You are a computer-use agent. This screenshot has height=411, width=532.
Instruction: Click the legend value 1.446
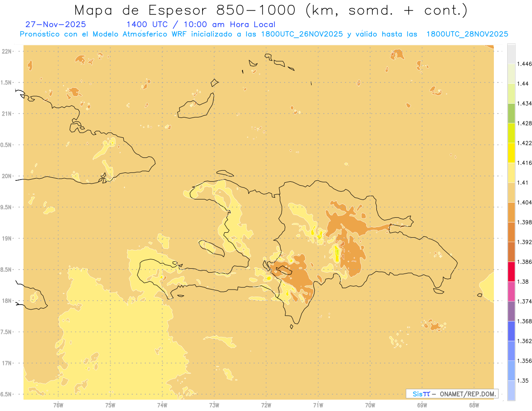point(524,64)
